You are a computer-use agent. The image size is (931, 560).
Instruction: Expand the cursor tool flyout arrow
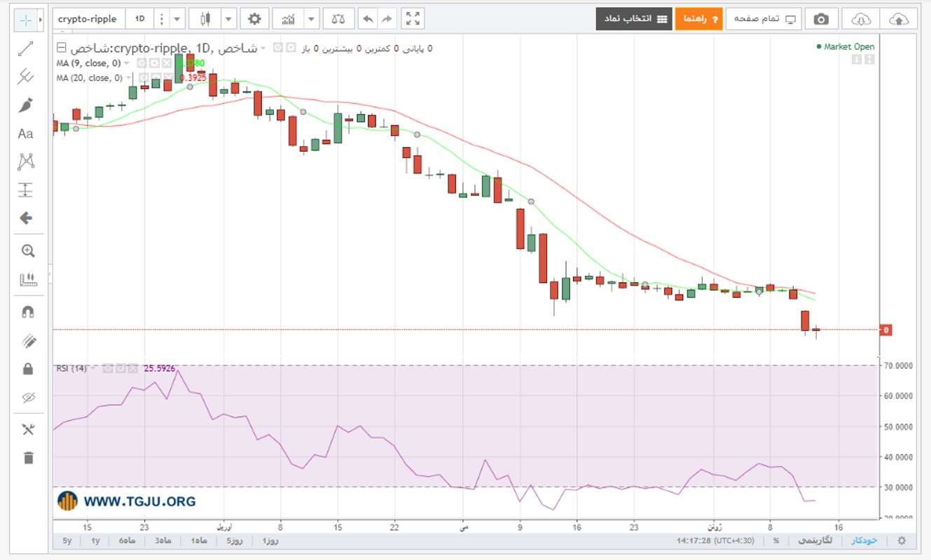click(x=41, y=19)
